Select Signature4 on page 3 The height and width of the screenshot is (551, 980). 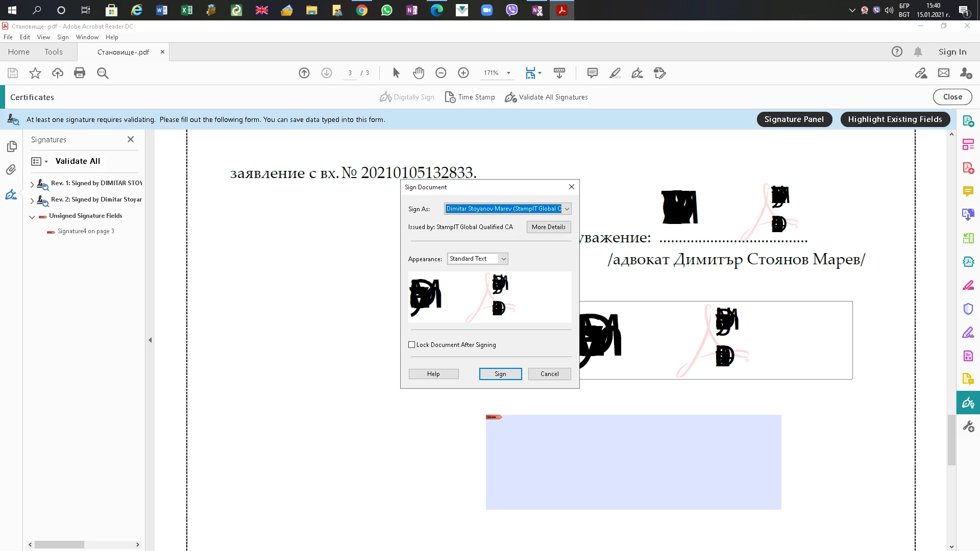[86, 231]
